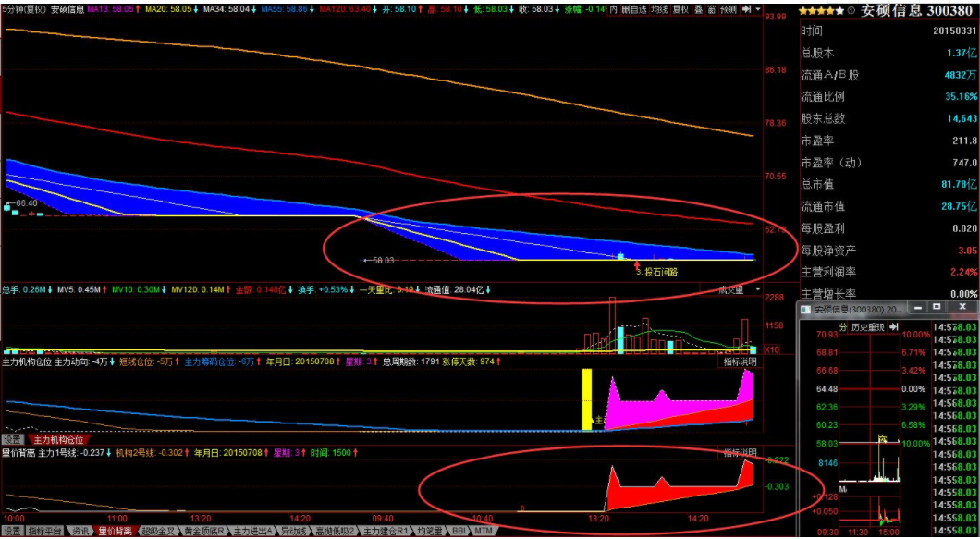Open dropdown arrow at top toolbar end
The image size is (980, 539).
pyautogui.click(x=758, y=9)
